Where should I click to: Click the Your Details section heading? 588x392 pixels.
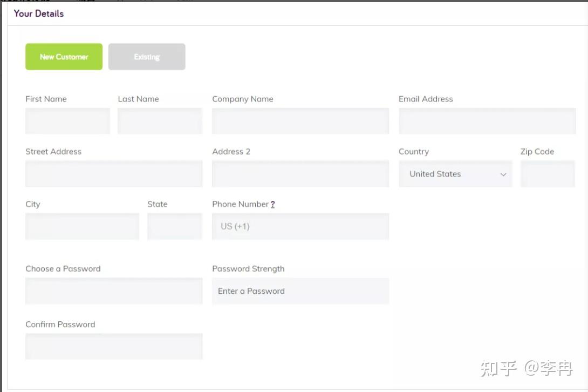[39, 13]
